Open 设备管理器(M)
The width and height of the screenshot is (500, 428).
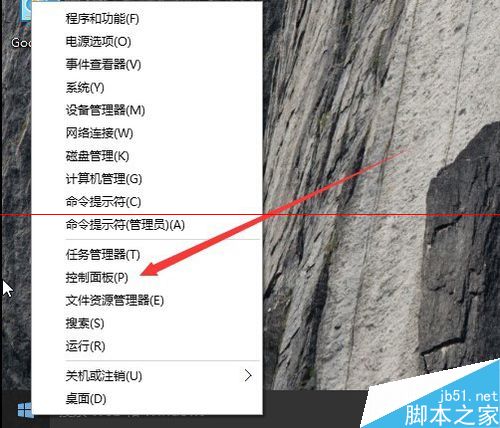147,110
